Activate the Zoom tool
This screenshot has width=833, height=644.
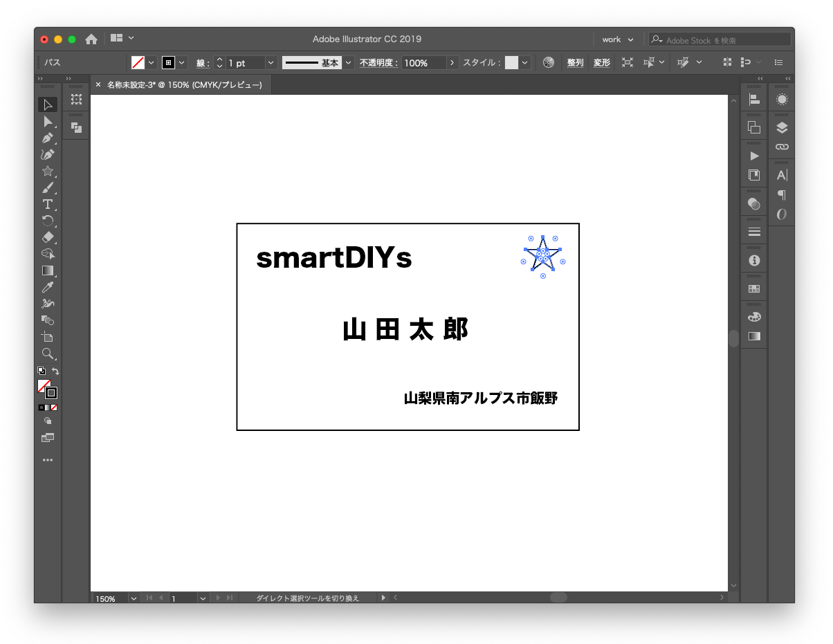[x=47, y=353]
